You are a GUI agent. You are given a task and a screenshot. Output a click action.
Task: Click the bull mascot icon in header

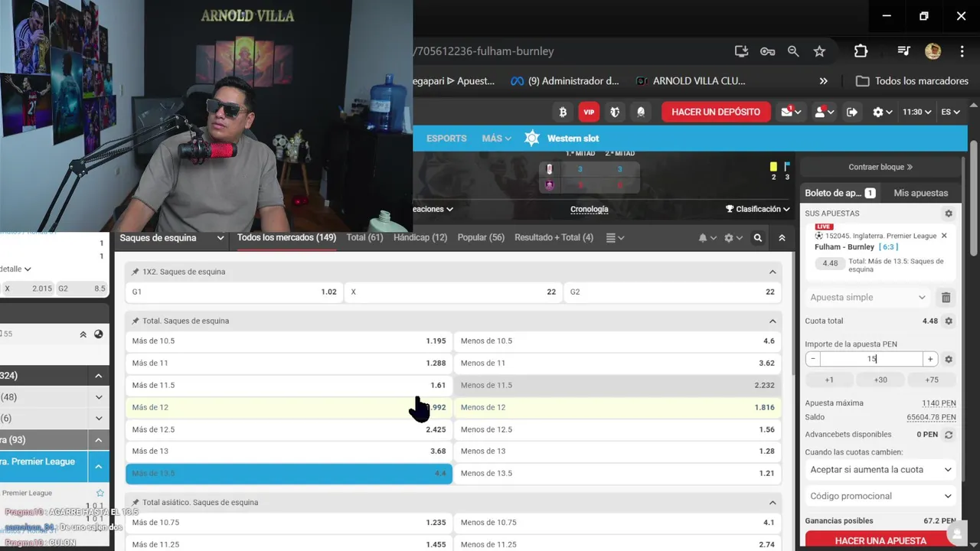pyautogui.click(x=615, y=112)
